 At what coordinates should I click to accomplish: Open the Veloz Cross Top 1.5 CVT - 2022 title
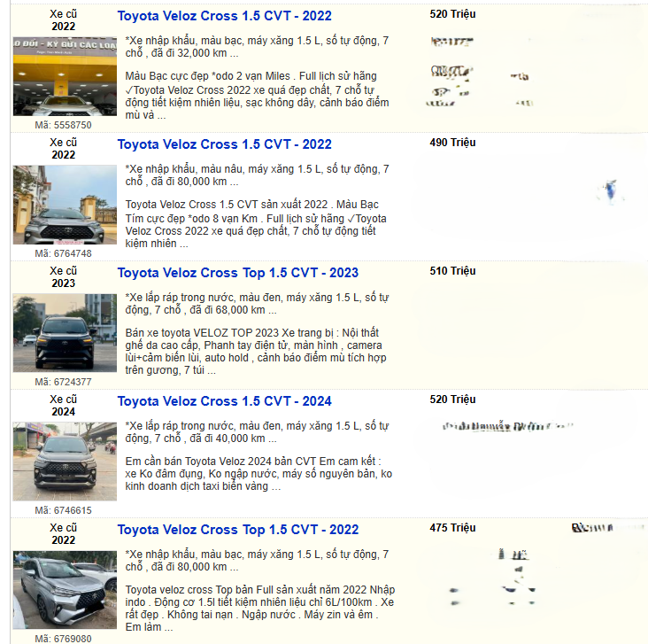(x=238, y=530)
